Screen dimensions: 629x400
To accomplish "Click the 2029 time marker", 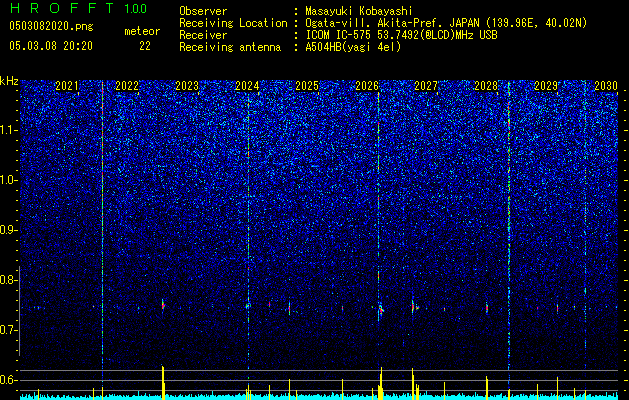I will (x=546, y=86).
